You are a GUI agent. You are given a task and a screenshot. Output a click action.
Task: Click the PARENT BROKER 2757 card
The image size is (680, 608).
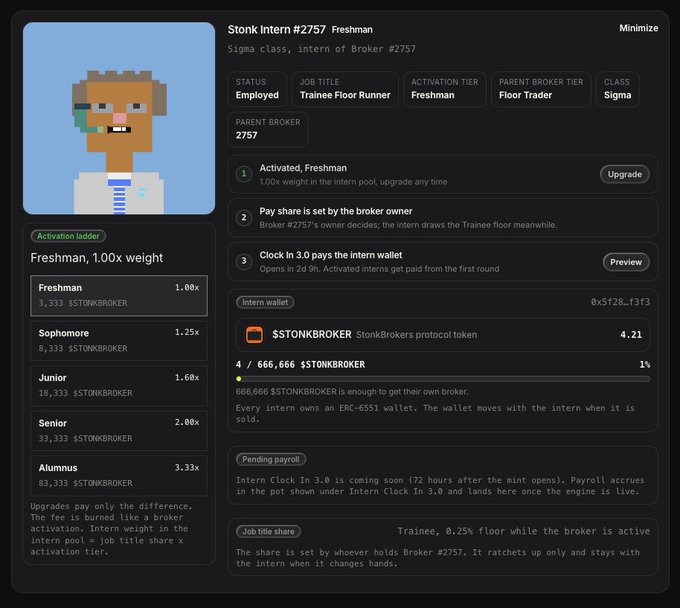pos(268,129)
